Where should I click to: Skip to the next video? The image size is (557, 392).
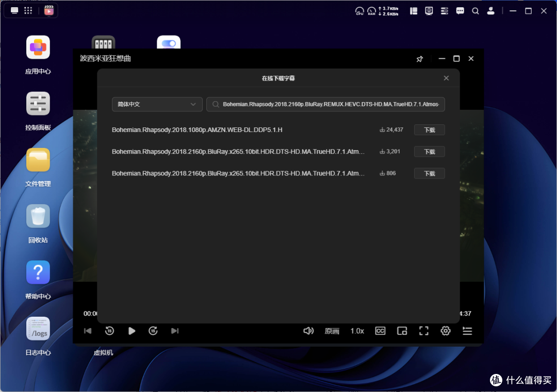point(175,331)
